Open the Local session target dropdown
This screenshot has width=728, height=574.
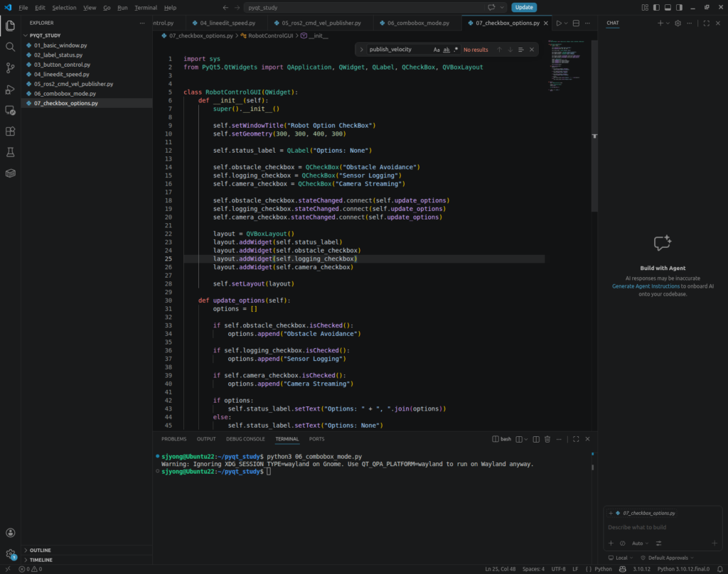(621, 558)
